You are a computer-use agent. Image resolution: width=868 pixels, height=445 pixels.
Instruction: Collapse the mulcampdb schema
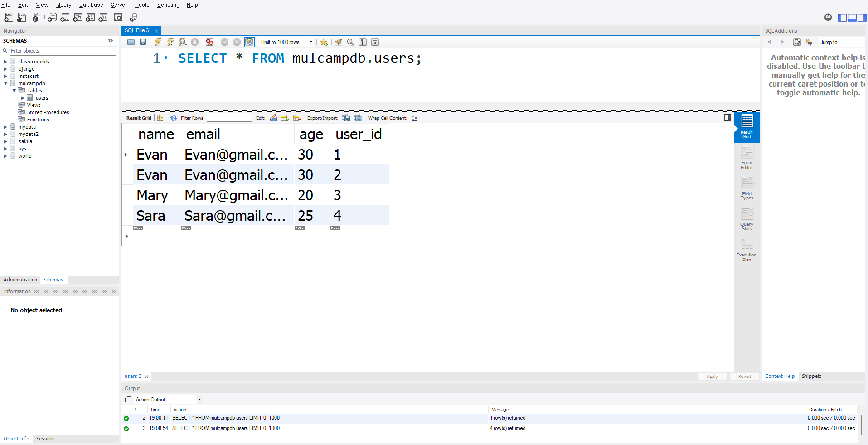point(5,83)
